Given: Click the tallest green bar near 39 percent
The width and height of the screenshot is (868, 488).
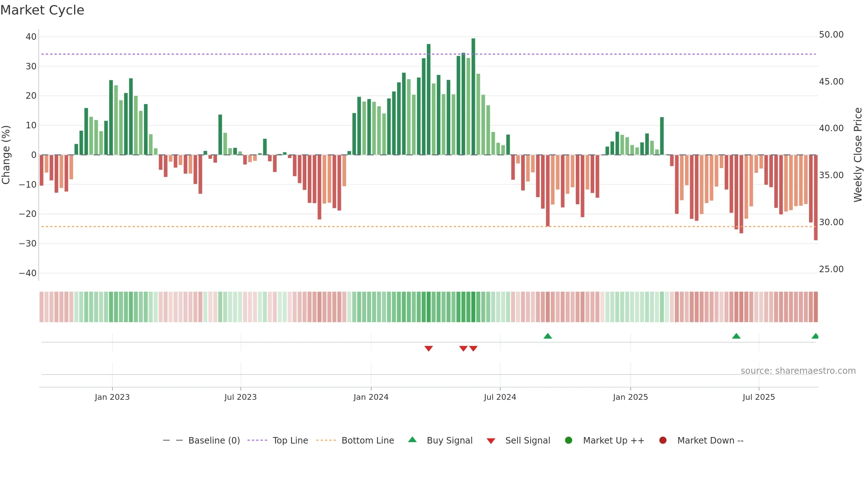Looking at the screenshot, I should coord(473,97).
